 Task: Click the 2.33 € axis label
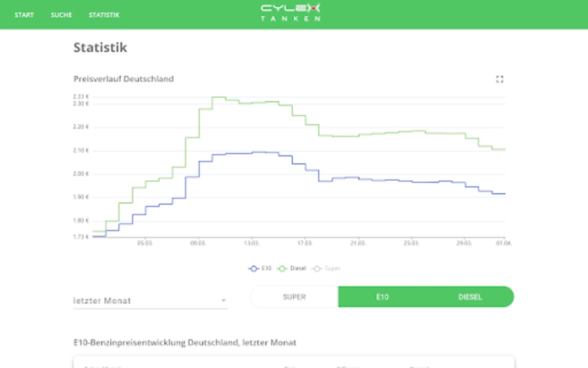point(81,97)
